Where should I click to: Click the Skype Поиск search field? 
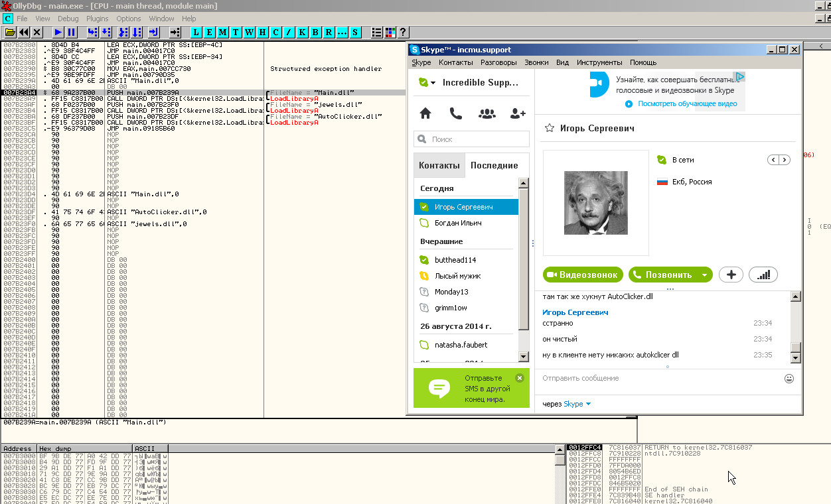point(472,139)
